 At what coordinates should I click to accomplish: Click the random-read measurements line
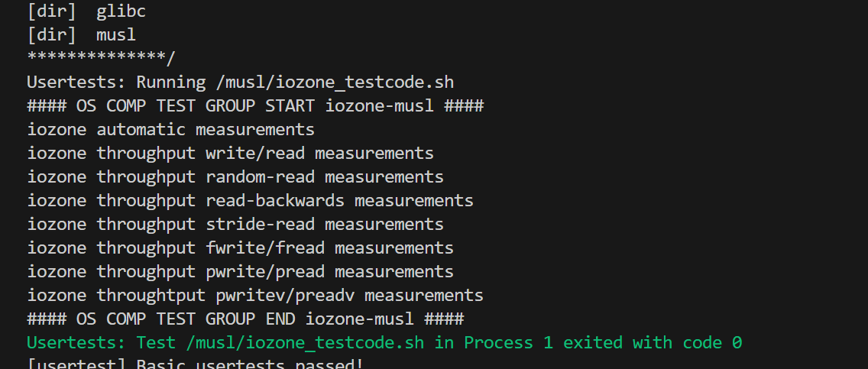(235, 177)
